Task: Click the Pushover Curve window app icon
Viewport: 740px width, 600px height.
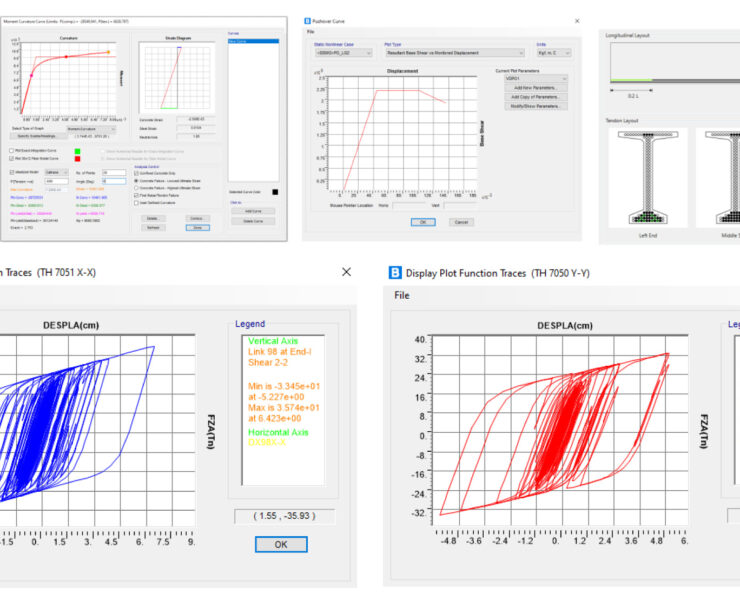Action: [307, 21]
